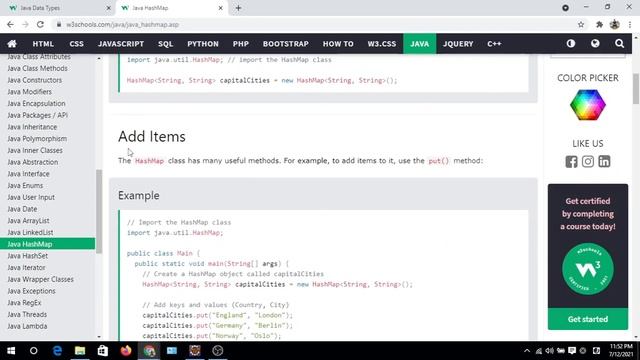Open HOW TO section in nav
The height and width of the screenshot is (360, 640).
click(338, 44)
